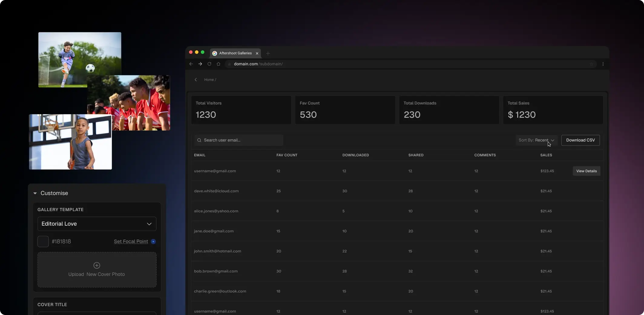This screenshot has height=315, width=644.
Task: Click the browser back arrow icon
Action: tap(191, 64)
